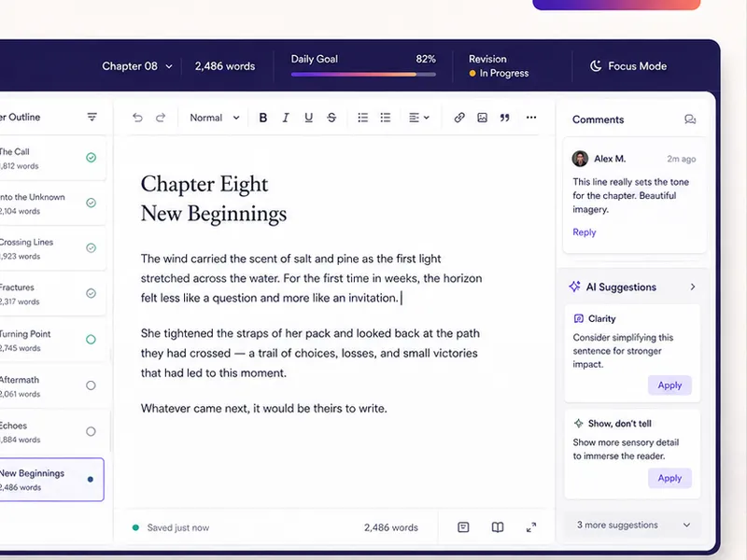Click the 2m ago timestamp
The height and width of the screenshot is (560, 747).
coord(682,159)
